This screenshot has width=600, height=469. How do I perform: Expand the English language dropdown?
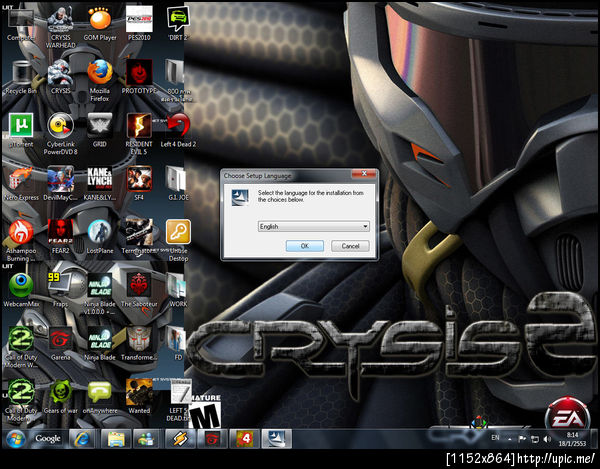(313, 226)
